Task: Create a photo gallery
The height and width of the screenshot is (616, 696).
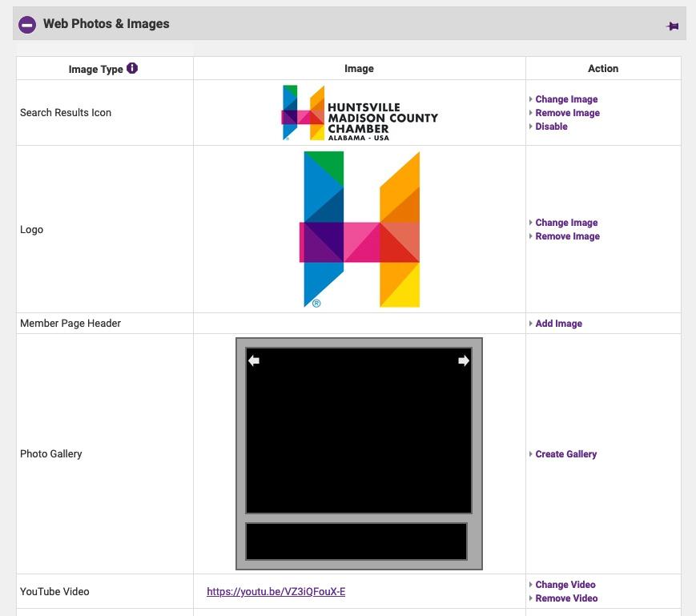Action: point(566,454)
